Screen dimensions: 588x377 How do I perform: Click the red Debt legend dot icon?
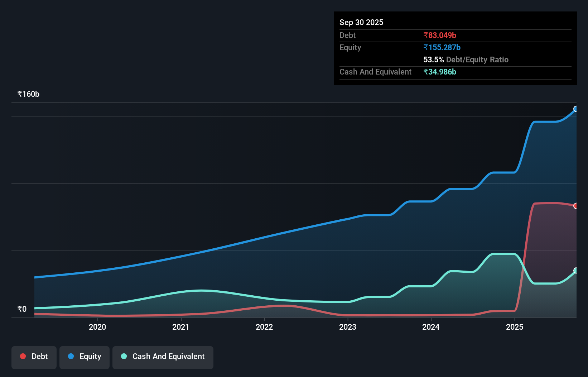pos(23,356)
